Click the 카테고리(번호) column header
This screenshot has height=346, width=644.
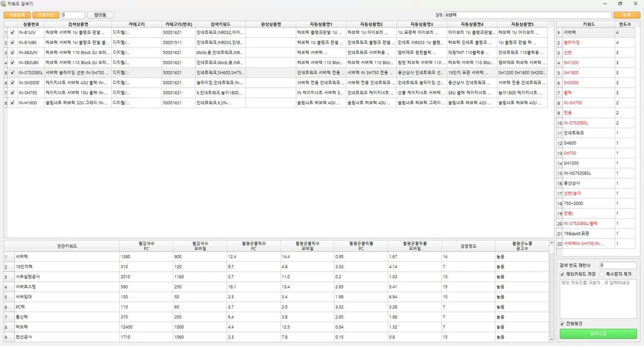click(x=179, y=24)
